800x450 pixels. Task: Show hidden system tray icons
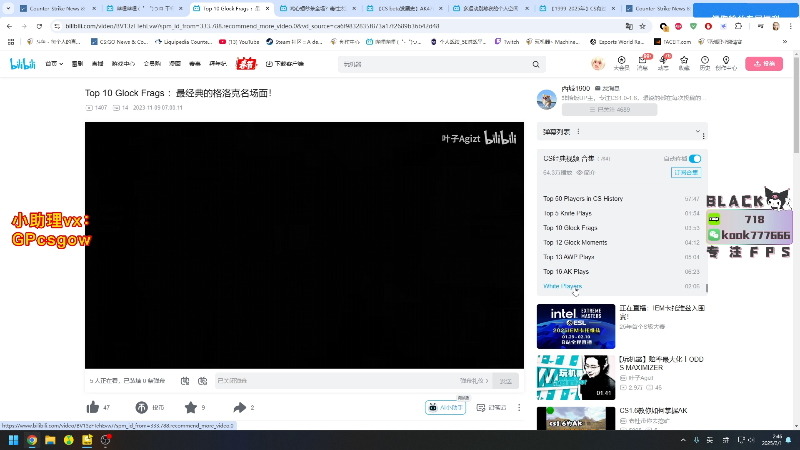(x=683, y=440)
